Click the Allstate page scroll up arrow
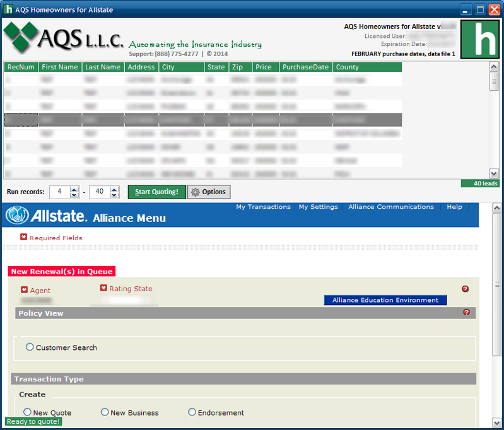This screenshot has width=504, height=430. (x=496, y=208)
